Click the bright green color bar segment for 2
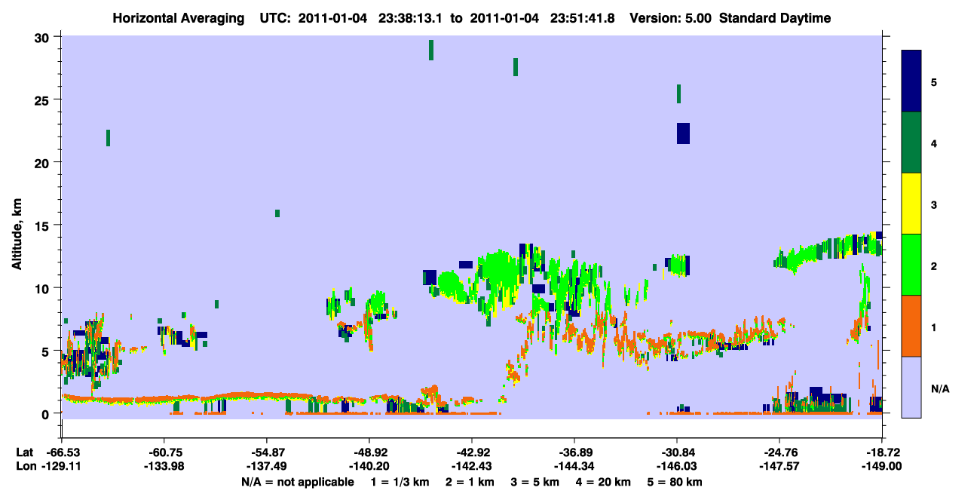980x503 pixels. 911,264
